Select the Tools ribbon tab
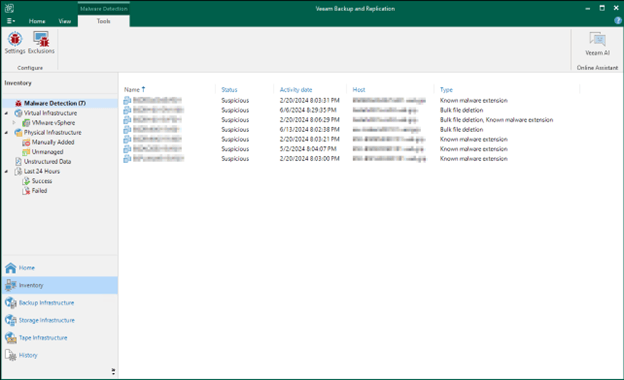The width and height of the screenshot is (624, 380). point(103,21)
